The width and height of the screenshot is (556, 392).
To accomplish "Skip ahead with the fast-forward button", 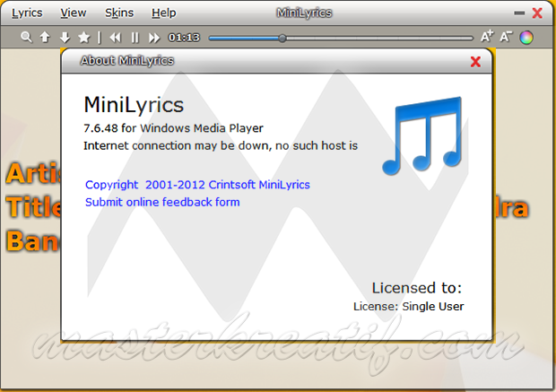I will [x=154, y=38].
